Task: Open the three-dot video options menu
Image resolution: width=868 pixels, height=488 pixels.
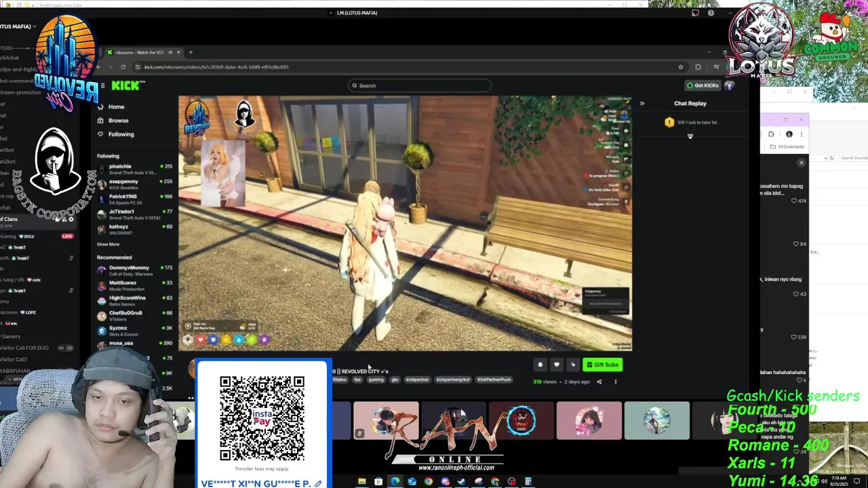Action: [616, 382]
